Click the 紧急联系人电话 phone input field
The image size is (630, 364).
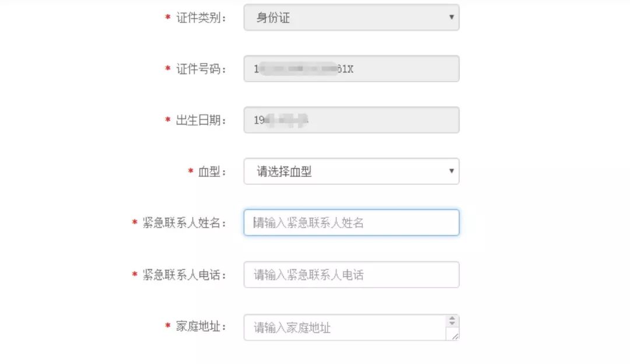pos(350,274)
